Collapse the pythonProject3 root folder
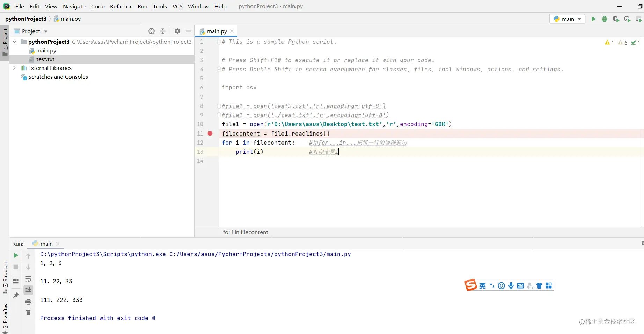Screen dimensions: 644x334 pyautogui.click(x=15, y=42)
